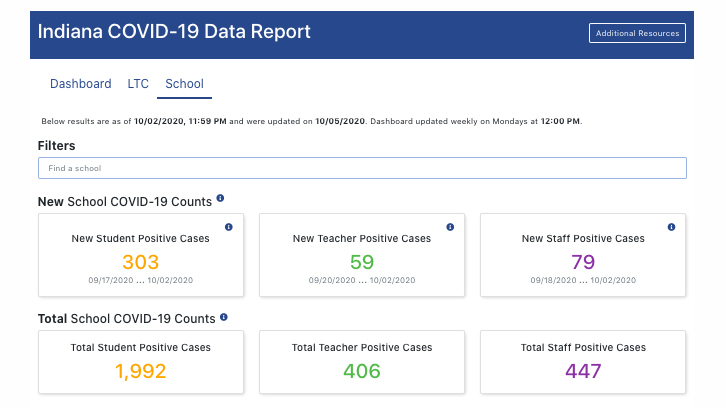This screenshot has width=726, height=408.
Task: Select the Total Student count 1,992
Action: click(141, 371)
